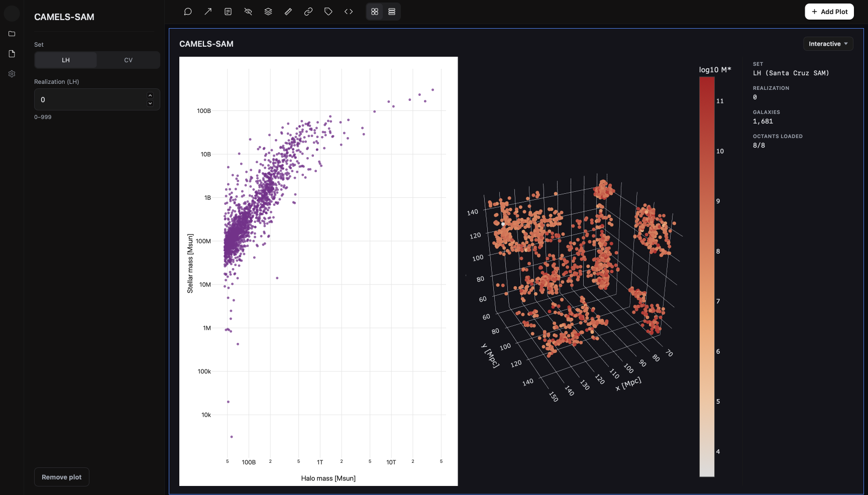
Task: Click the '11' colorbar tick label
Action: click(720, 101)
